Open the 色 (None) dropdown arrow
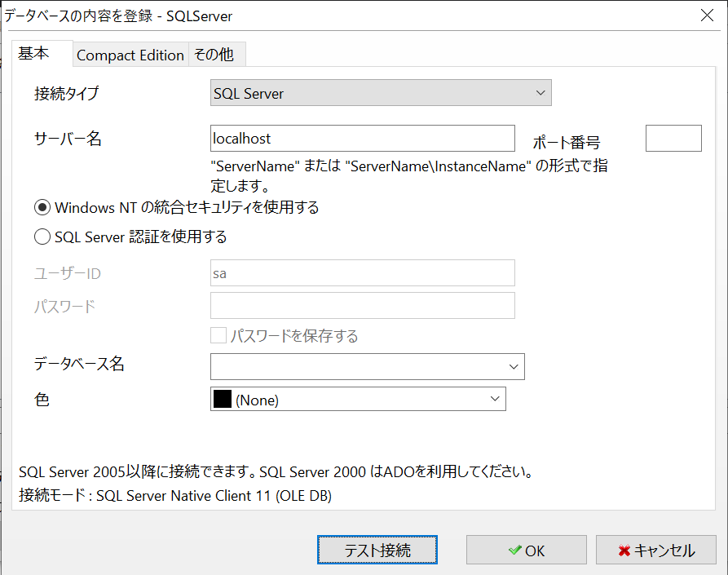The width and height of the screenshot is (728, 575). 495,399
